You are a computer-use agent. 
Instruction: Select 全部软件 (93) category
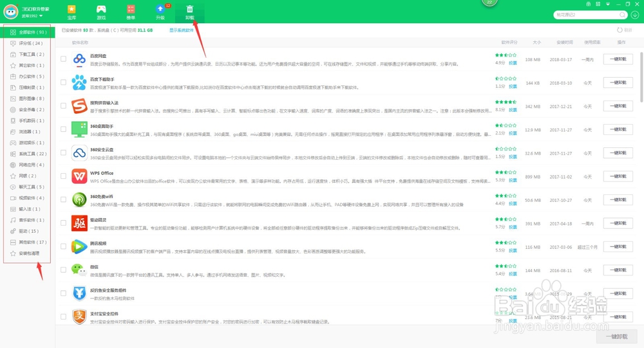(28, 32)
